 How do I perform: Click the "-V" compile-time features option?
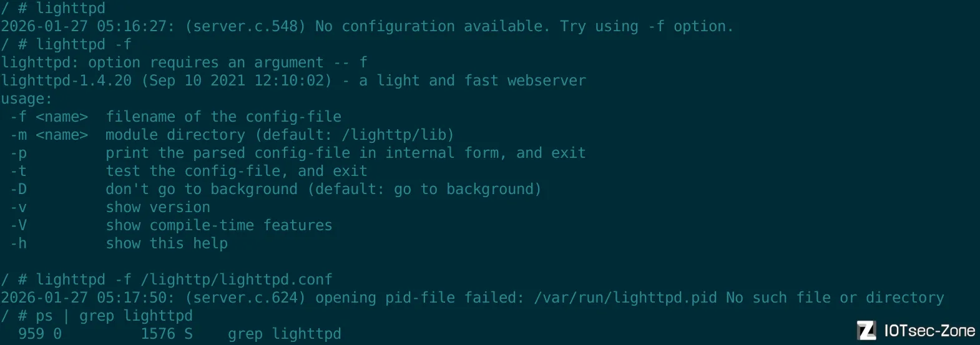point(19,225)
